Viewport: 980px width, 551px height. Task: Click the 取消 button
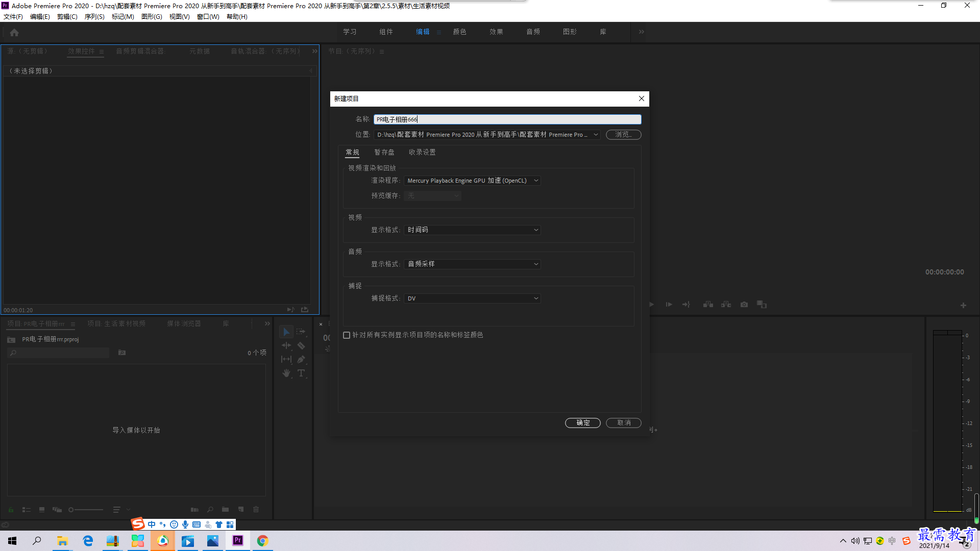coord(624,422)
